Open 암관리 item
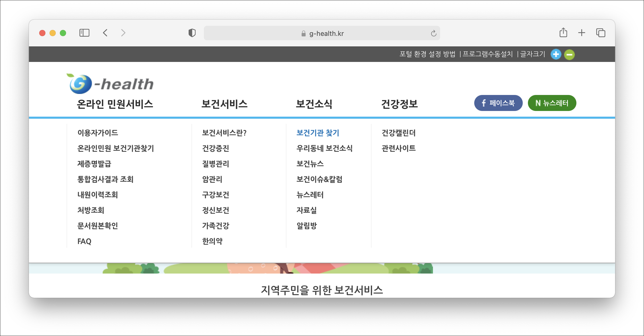The height and width of the screenshot is (336, 644). tap(212, 179)
